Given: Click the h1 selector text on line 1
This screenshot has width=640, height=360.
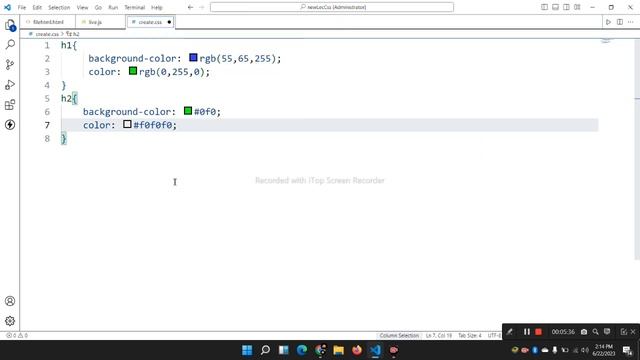Looking at the screenshot, I should 66,45.
